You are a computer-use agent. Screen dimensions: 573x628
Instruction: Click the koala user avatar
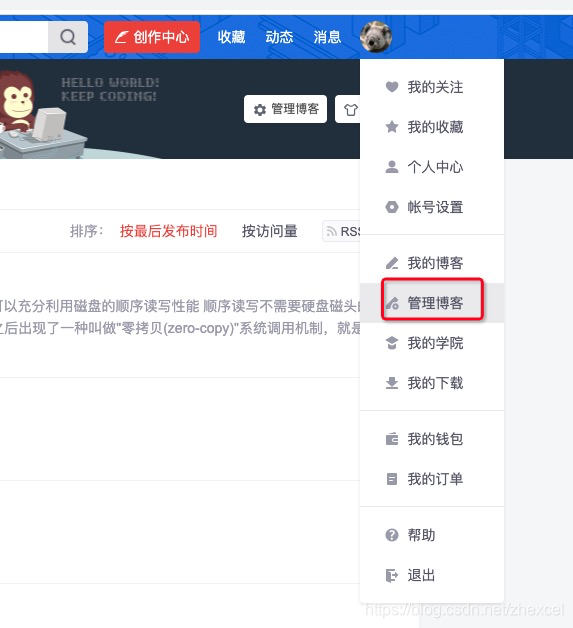pos(376,37)
